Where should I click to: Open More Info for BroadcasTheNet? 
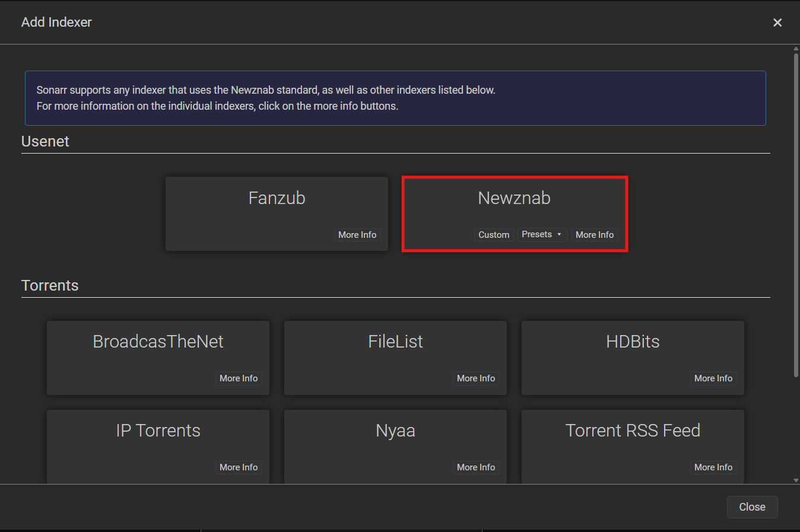point(239,378)
